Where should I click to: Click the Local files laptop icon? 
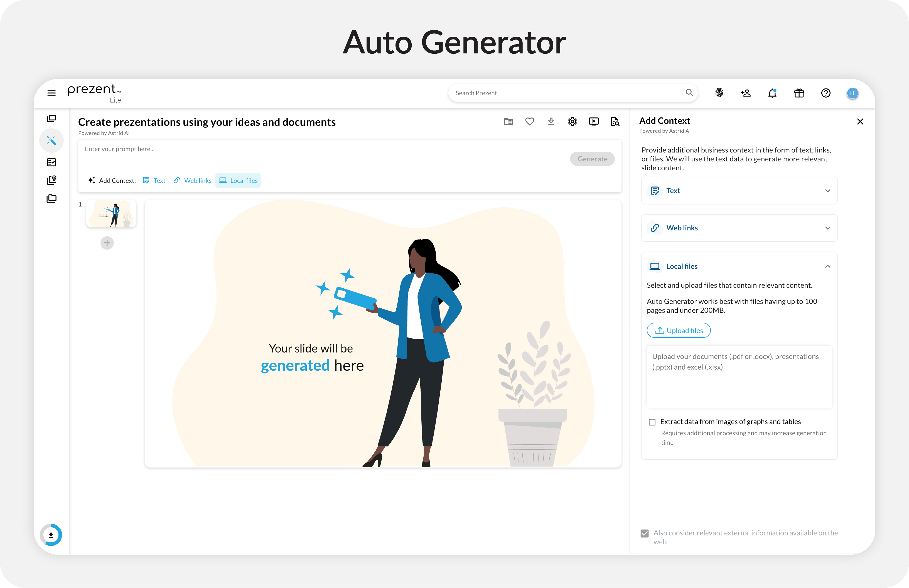pos(655,266)
